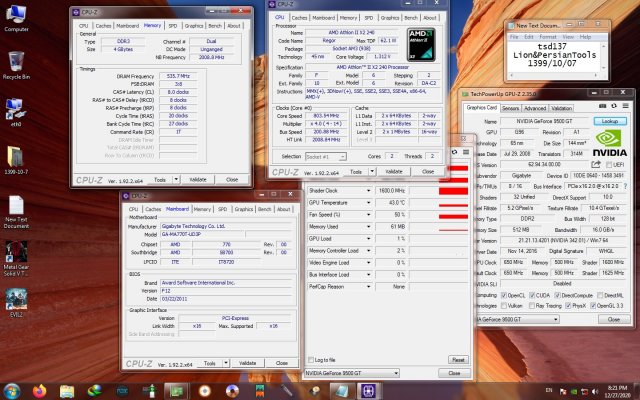Open the Recycle Bin desktop icon
Viewport: 640px width, 400px height.
16,62
